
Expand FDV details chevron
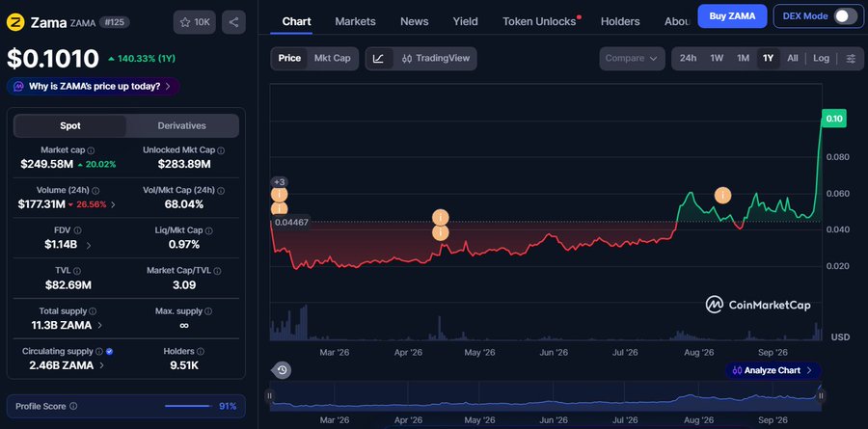point(89,245)
